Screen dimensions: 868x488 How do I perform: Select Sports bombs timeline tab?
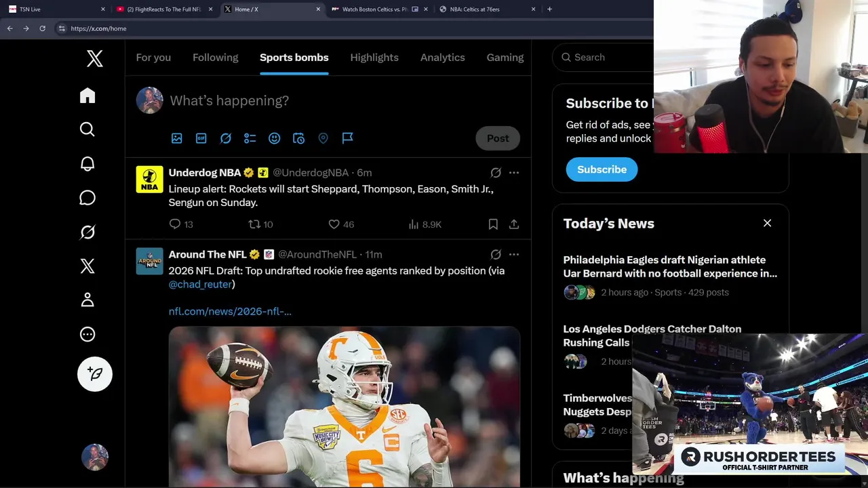[294, 58]
